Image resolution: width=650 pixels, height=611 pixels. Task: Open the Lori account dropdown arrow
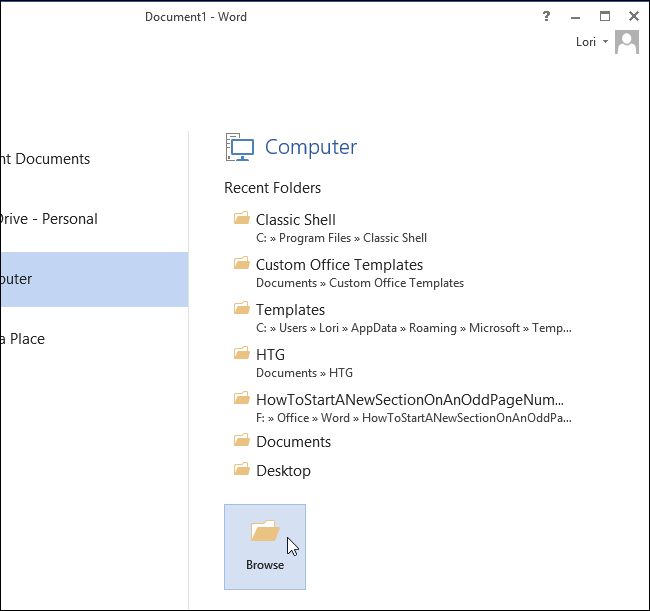click(605, 42)
